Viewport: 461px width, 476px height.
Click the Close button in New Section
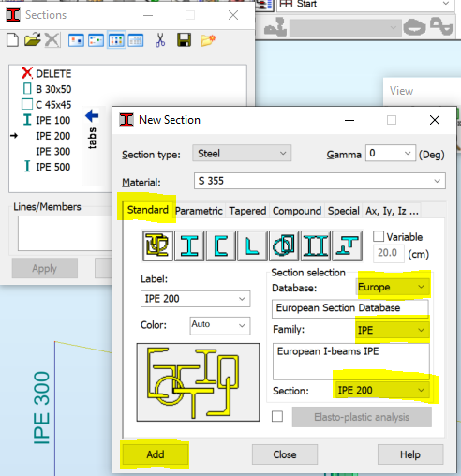pos(285,454)
